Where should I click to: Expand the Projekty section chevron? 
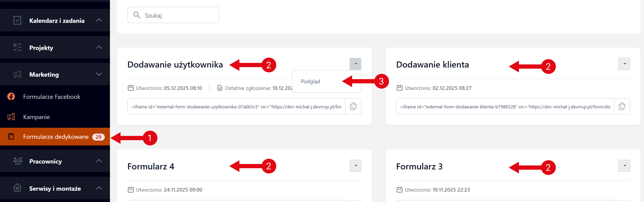pos(99,47)
